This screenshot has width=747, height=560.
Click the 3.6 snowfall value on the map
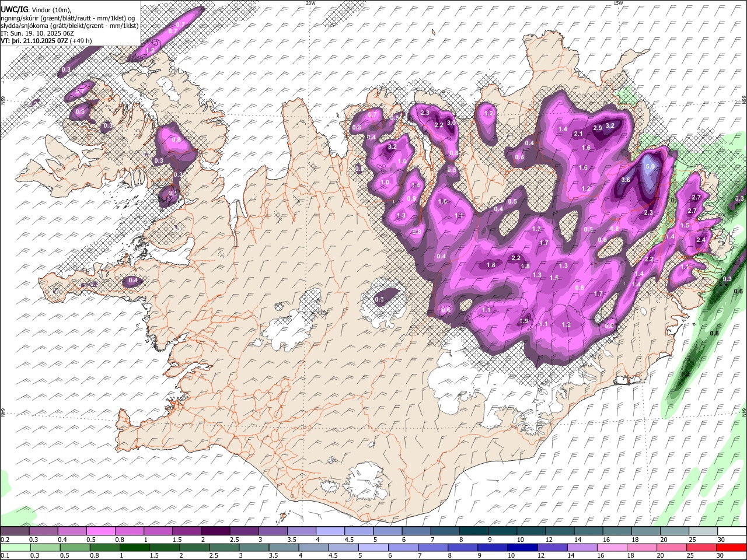coord(626,180)
